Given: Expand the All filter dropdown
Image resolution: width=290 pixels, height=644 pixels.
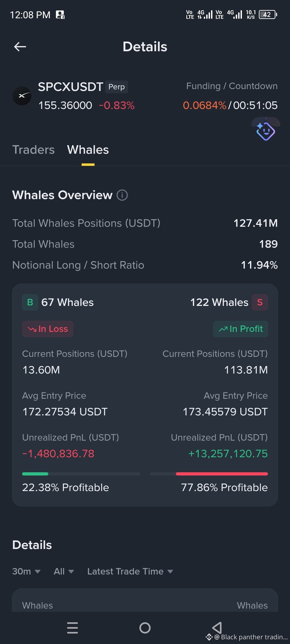Looking at the screenshot, I should coord(64,571).
